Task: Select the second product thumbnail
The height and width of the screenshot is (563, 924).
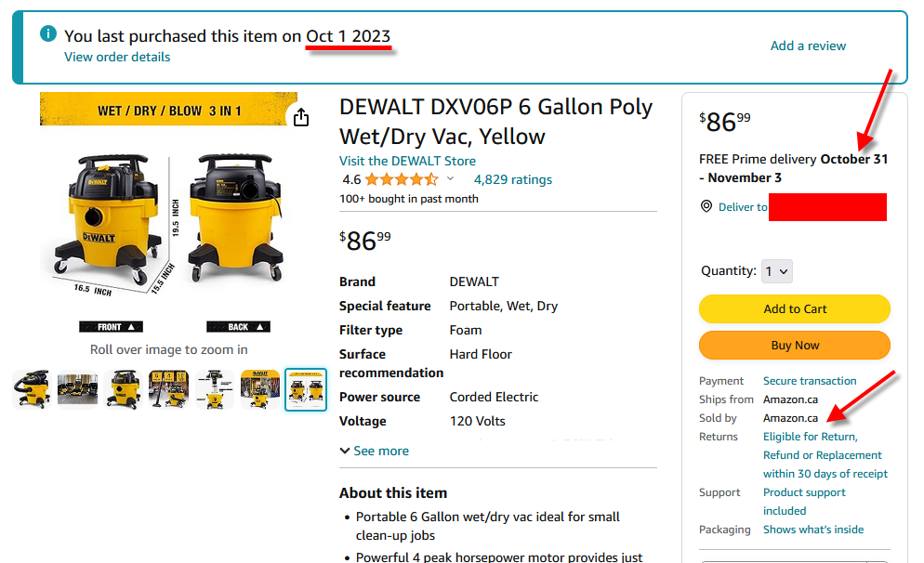Action: 77,389
